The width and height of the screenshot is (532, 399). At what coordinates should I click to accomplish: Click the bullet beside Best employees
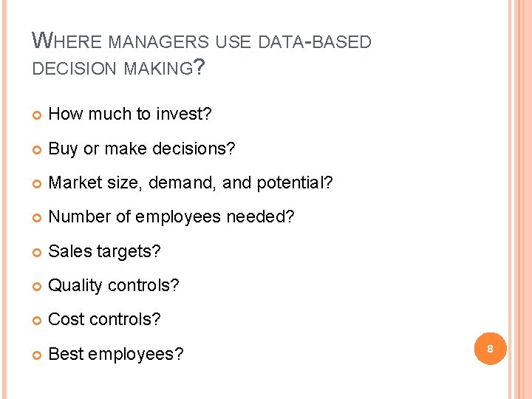tap(37, 355)
